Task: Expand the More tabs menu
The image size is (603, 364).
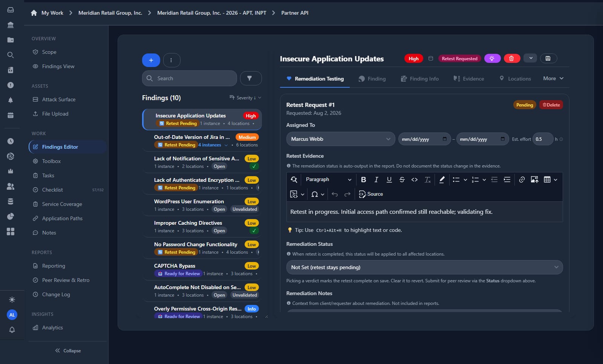Action: tap(553, 78)
